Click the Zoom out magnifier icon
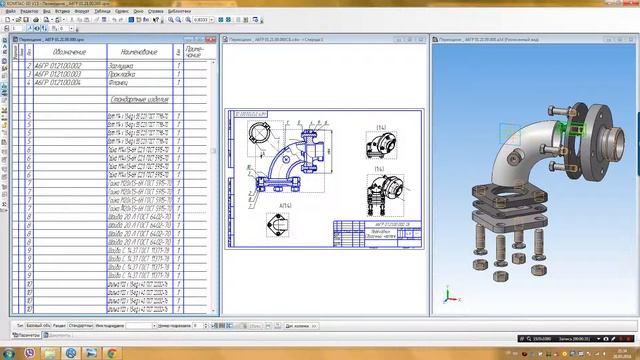640x360 pixels. click(x=178, y=20)
